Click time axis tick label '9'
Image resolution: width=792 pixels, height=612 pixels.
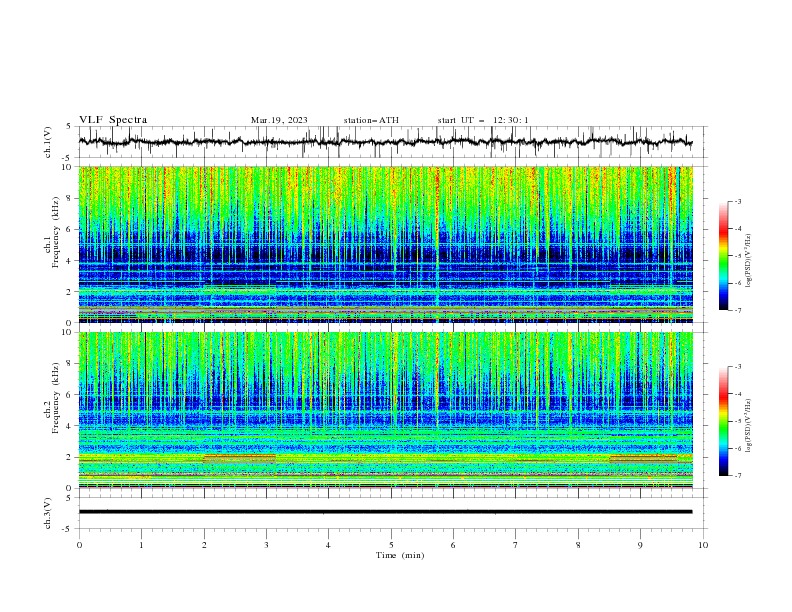pyautogui.click(x=640, y=545)
